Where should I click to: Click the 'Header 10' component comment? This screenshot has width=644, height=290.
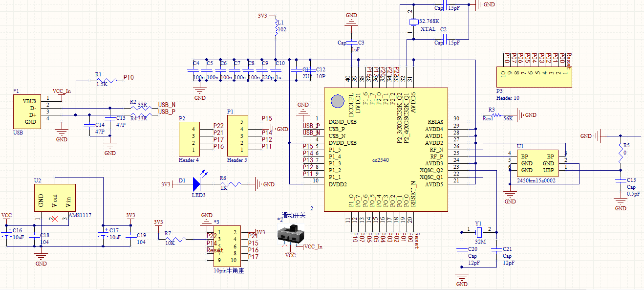[x=508, y=98]
